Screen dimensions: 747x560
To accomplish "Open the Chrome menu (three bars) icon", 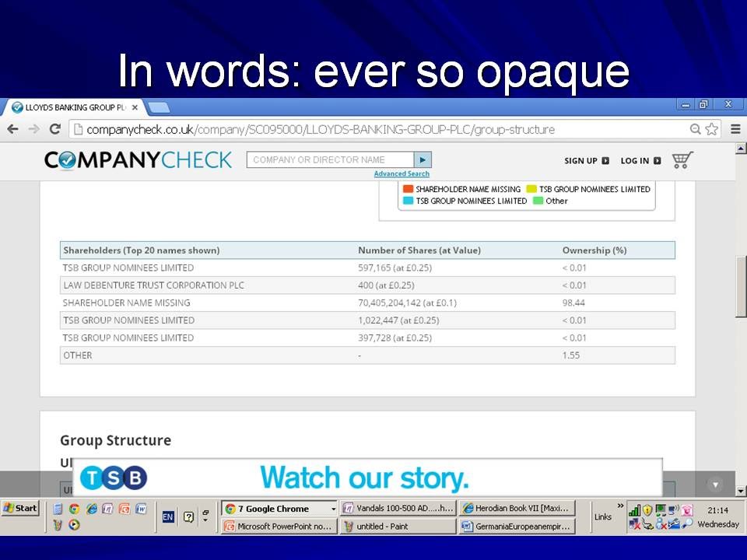I will (x=735, y=129).
